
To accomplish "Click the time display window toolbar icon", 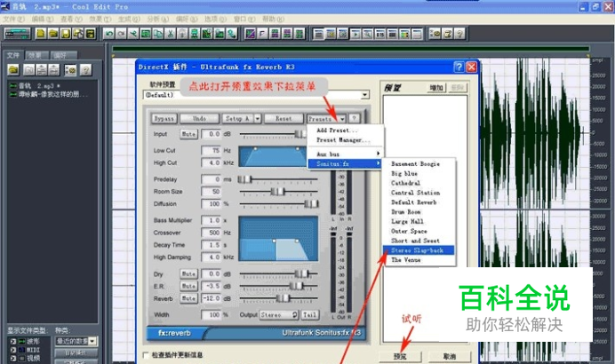I will [379, 34].
